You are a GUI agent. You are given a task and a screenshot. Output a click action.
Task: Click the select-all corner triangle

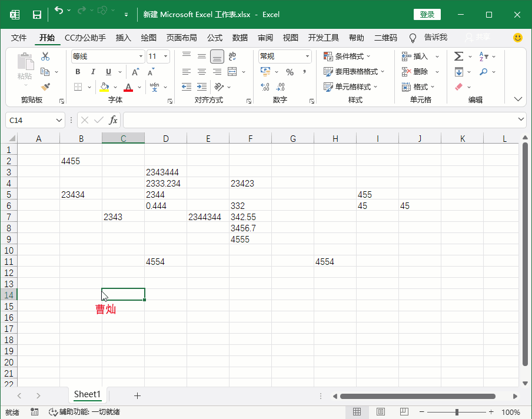pos(12,138)
